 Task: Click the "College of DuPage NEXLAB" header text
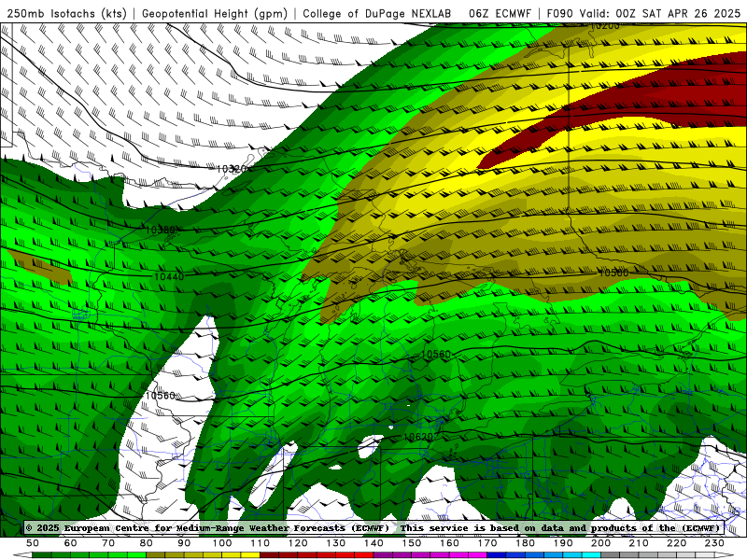point(376,13)
